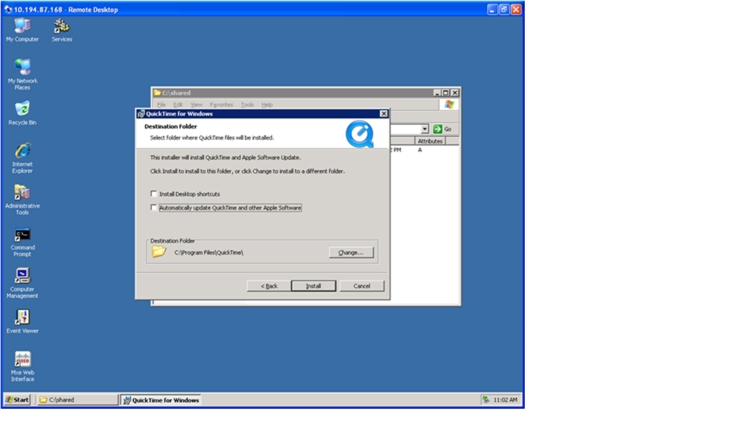Open the My Computer desktop icon

(22, 30)
